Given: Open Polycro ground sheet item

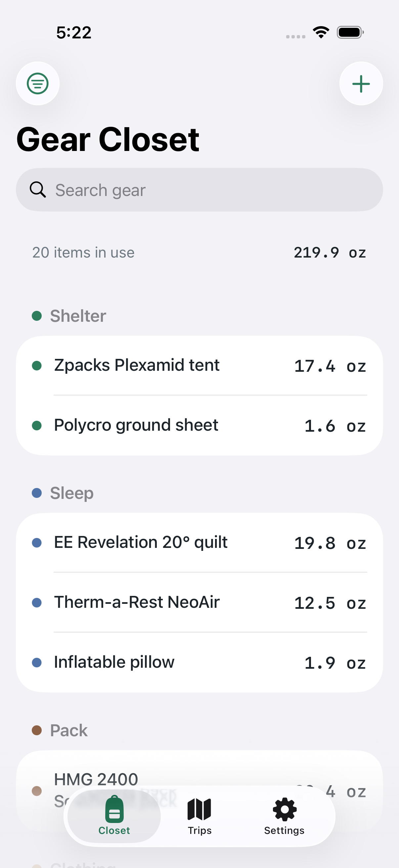Looking at the screenshot, I should tap(199, 425).
